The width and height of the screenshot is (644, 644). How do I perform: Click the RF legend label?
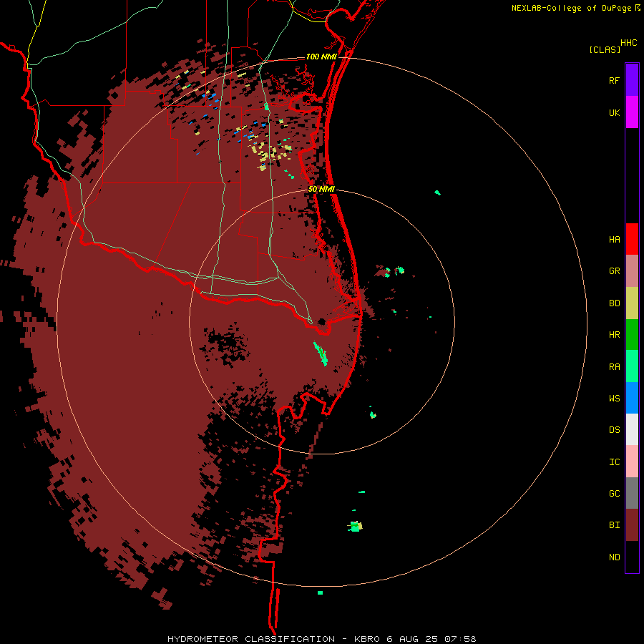614,80
